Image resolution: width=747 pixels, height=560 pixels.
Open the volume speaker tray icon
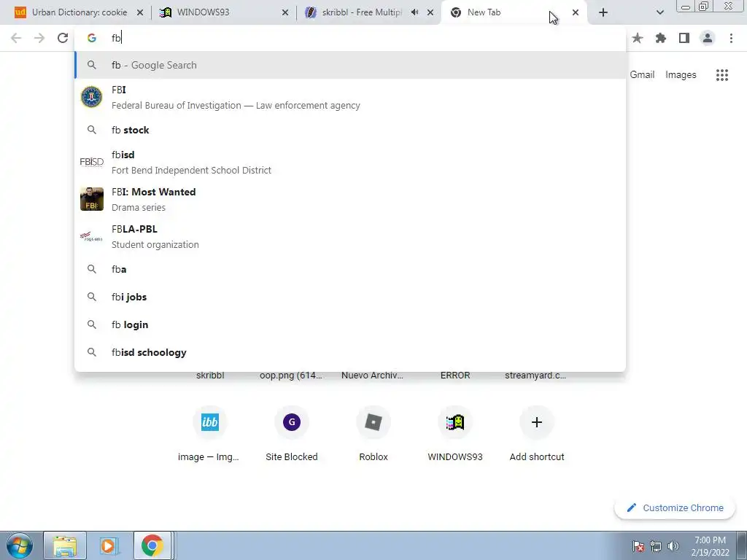tap(673, 545)
